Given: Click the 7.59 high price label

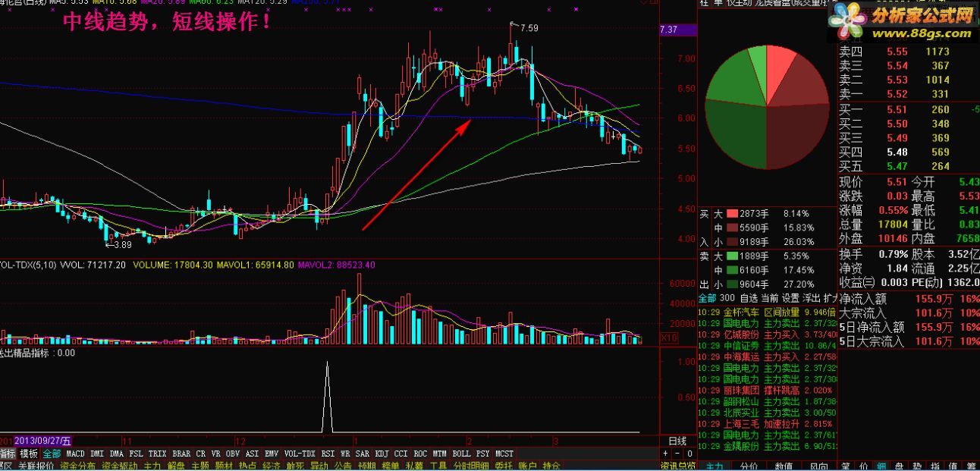Looking at the screenshot, I should pyautogui.click(x=529, y=28).
